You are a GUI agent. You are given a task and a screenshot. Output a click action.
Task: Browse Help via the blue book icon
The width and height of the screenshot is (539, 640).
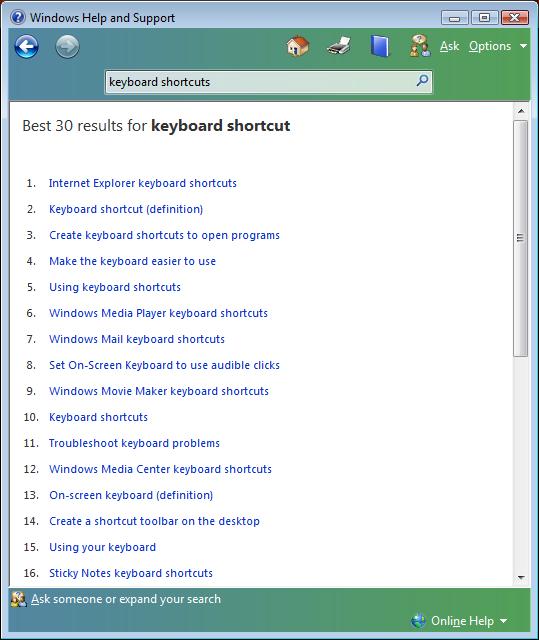[x=380, y=46]
